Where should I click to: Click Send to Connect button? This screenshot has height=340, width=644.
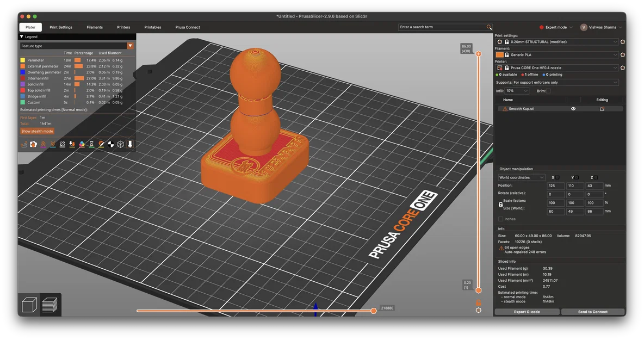pyautogui.click(x=593, y=312)
